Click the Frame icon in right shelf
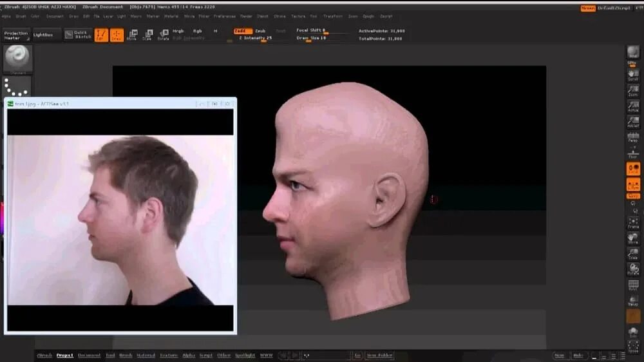644x362 pixels. click(x=633, y=223)
